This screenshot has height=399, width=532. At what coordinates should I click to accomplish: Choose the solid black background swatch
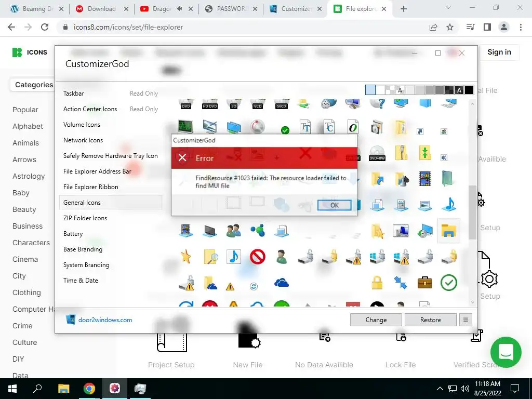point(469,90)
